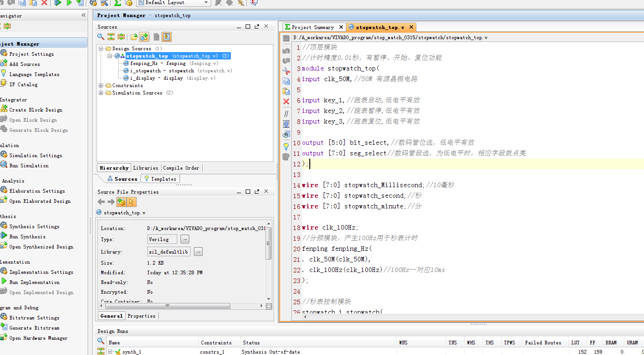Switch to the Libraries tab in Sources
Viewport: 644px width, 355px height.
(x=145, y=168)
